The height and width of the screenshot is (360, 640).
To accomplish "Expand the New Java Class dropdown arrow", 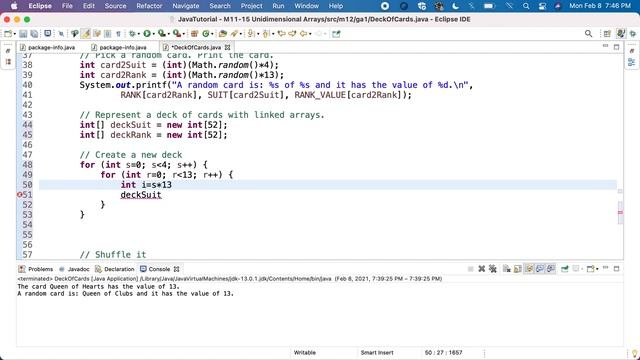I will tap(212, 34).
